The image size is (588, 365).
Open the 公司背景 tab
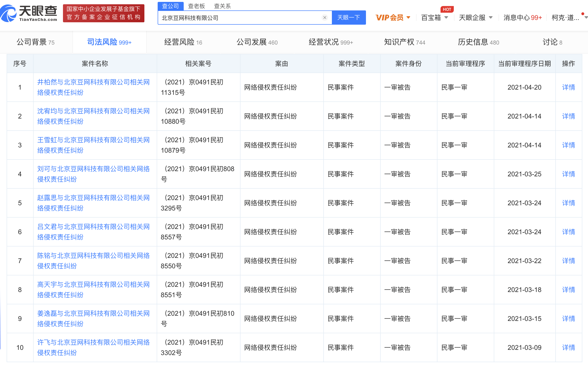tap(36, 42)
